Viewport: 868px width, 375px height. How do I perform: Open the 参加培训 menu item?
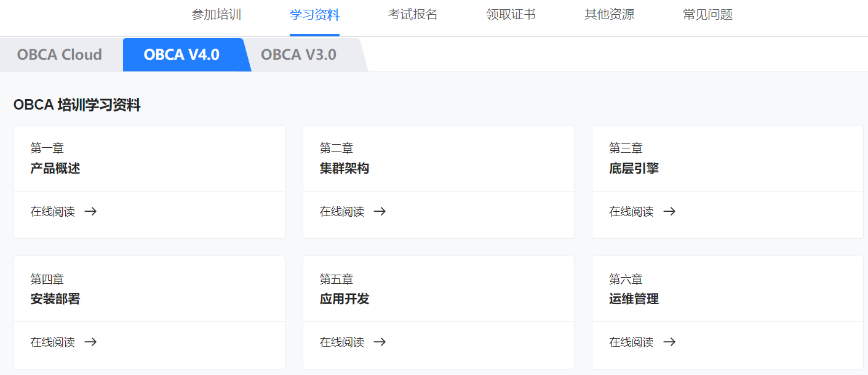tap(217, 14)
